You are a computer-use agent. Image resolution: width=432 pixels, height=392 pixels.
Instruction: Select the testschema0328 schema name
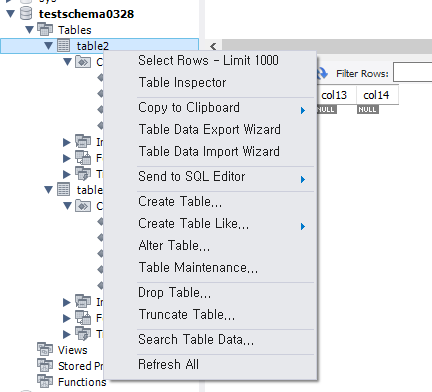pos(86,14)
